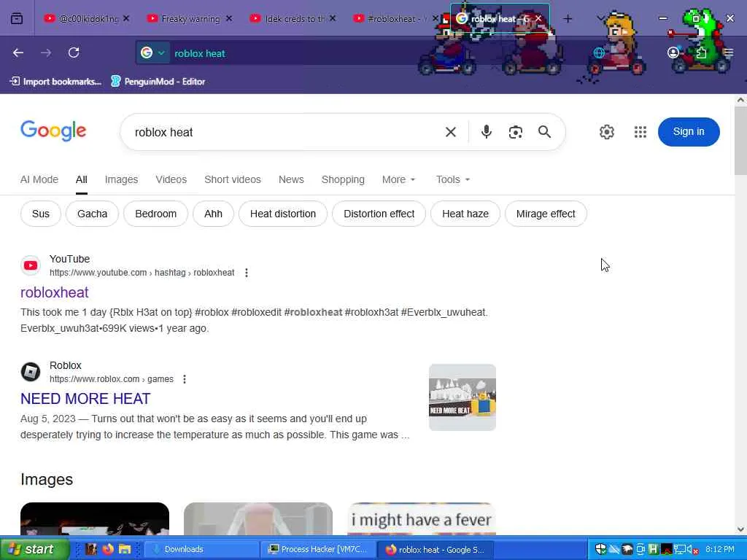Click the YouTube favicon on first result
The width and height of the screenshot is (747, 560).
(x=31, y=265)
